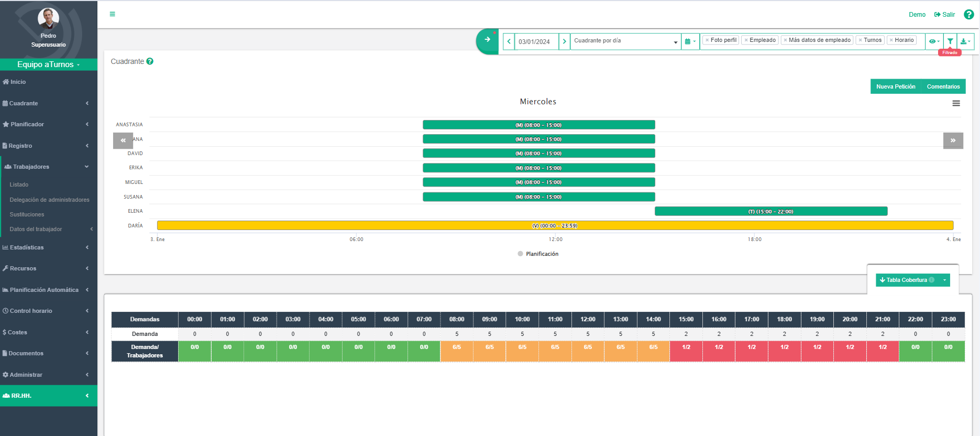Select the Inicio menu item

click(18, 82)
